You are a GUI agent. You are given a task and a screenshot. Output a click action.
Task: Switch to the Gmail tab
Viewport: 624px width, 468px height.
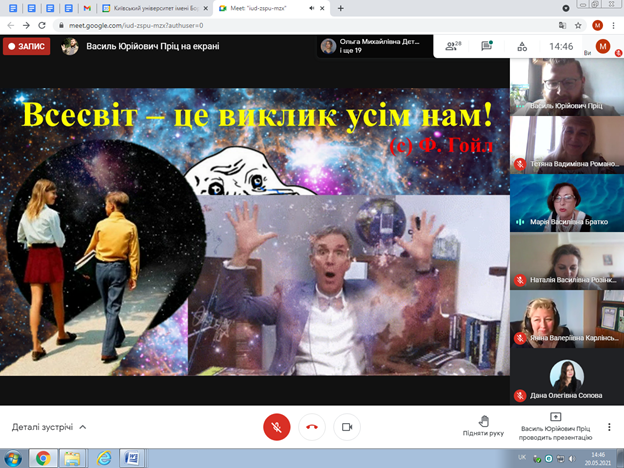tap(87, 8)
